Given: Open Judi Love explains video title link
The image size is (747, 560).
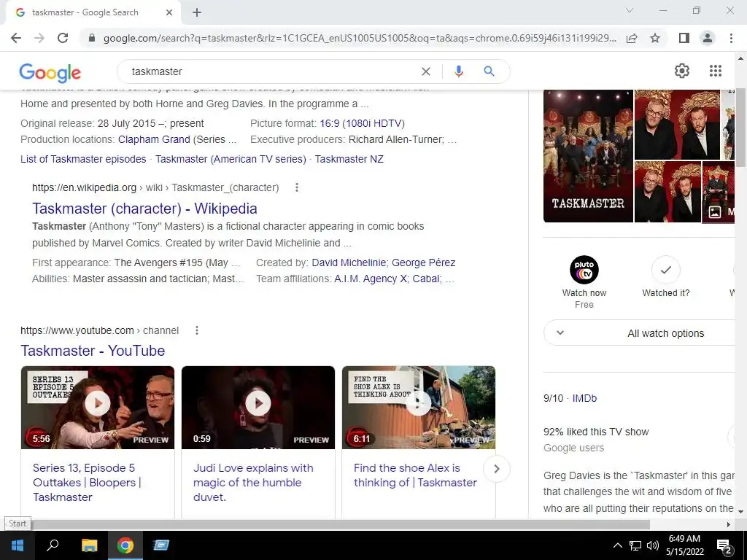Looking at the screenshot, I should (253, 483).
